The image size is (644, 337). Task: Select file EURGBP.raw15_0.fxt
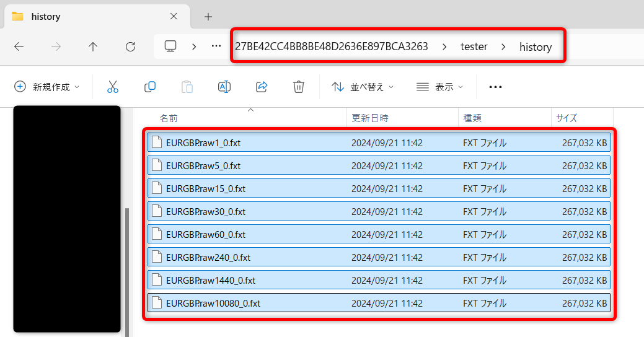(x=379, y=188)
